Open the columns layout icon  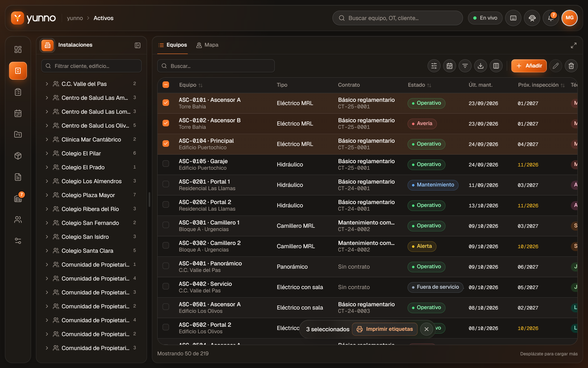[496, 66]
